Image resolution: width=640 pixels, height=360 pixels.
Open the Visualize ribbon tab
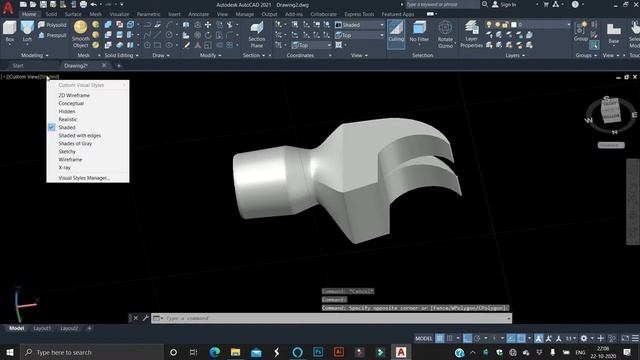pos(119,14)
